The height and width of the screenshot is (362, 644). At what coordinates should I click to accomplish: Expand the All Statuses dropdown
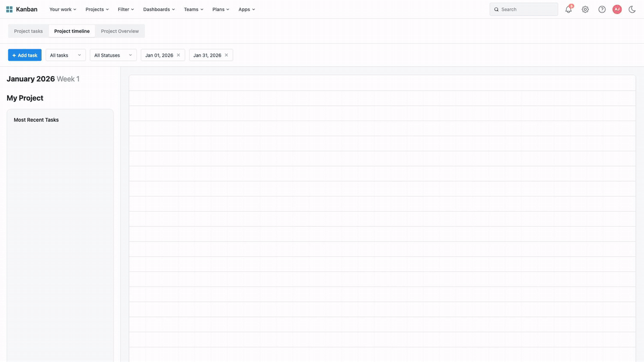tap(114, 55)
